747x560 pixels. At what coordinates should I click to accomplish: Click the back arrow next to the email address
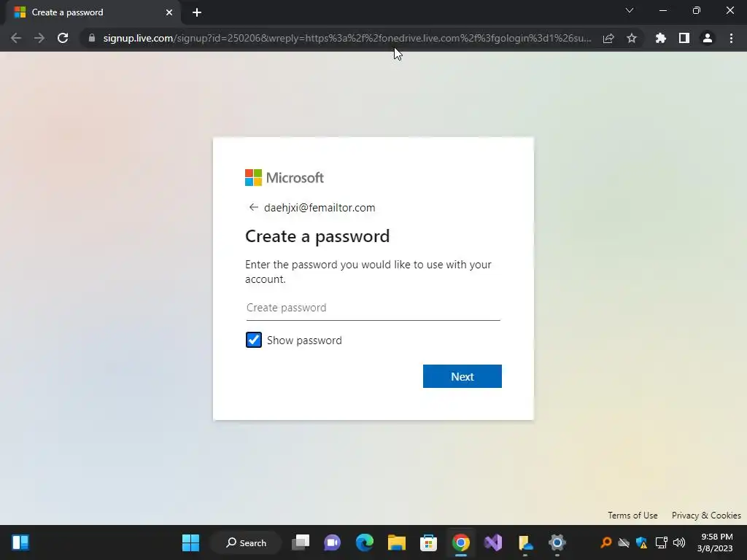(x=253, y=207)
